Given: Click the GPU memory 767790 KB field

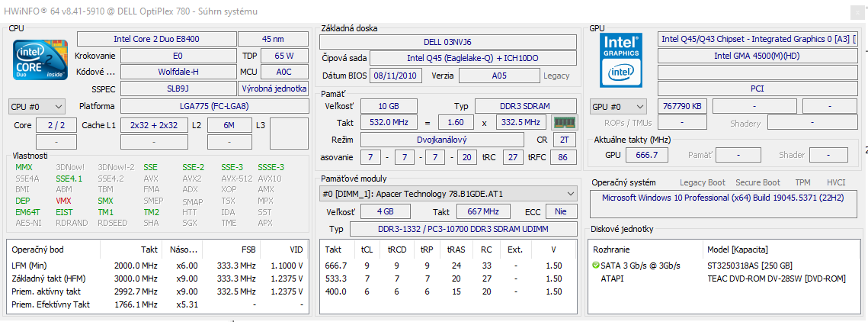Looking at the screenshot, I should point(683,106).
